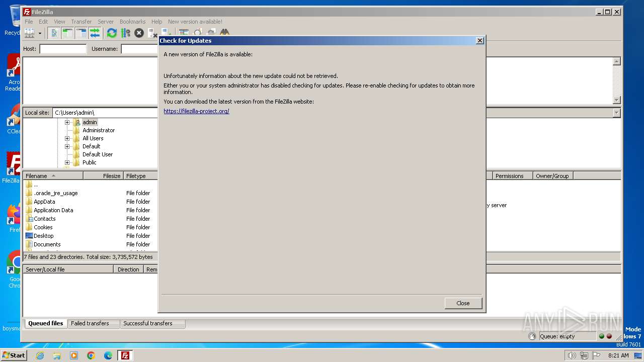Toggle local directory tree display
Screen dimensions: 644x362
[x=67, y=33]
